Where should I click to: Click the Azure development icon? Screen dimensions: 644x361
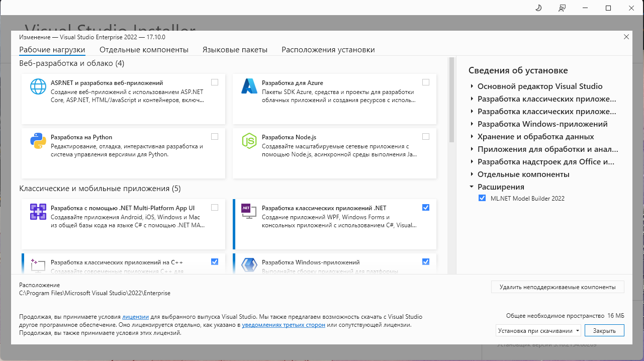click(249, 86)
